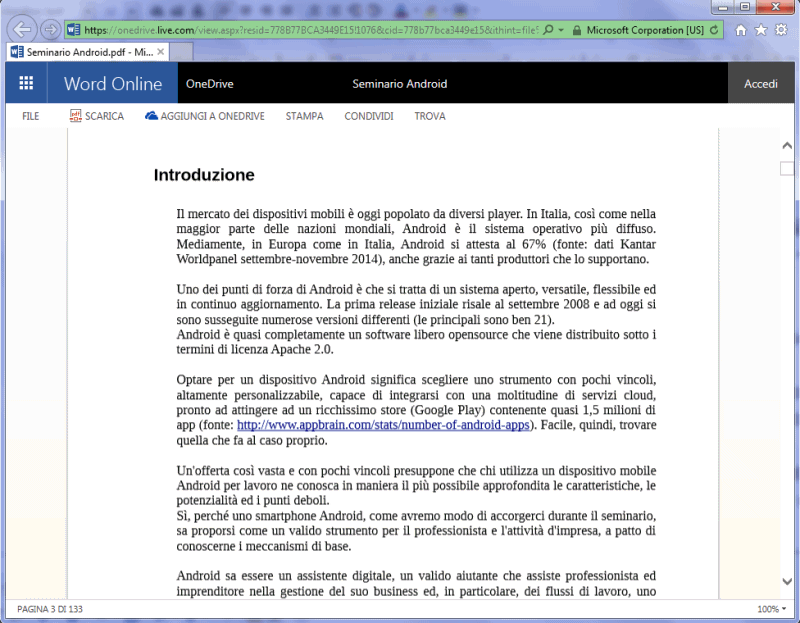Open the FILE menu
This screenshot has width=800, height=623.
pyautogui.click(x=31, y=116)
